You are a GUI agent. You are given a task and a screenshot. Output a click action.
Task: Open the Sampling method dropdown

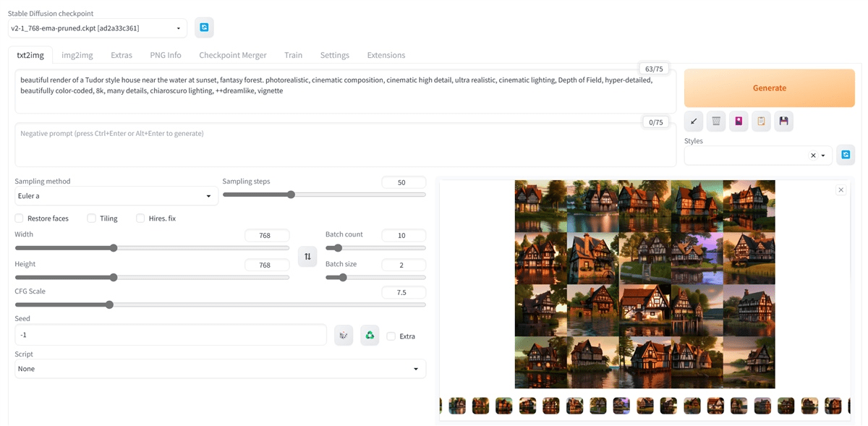(116, 196)
